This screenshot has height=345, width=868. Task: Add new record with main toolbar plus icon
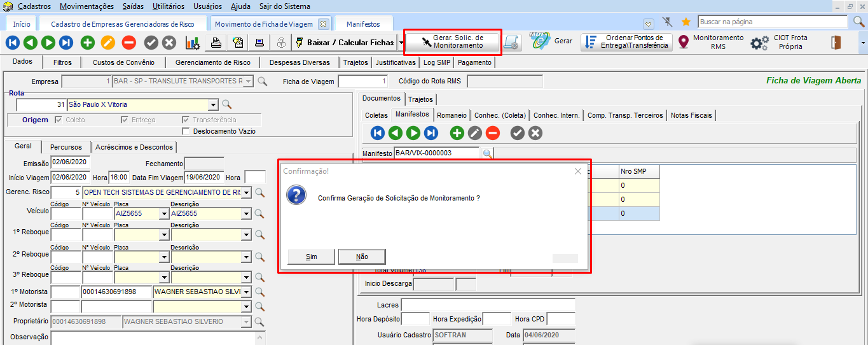pos(88,43)
